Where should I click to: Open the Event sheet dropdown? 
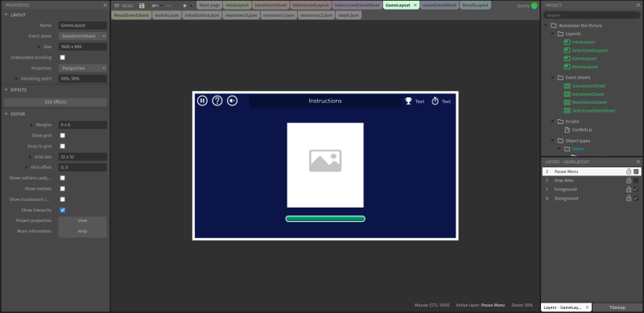pyautogui.click(x=83, y=36)
